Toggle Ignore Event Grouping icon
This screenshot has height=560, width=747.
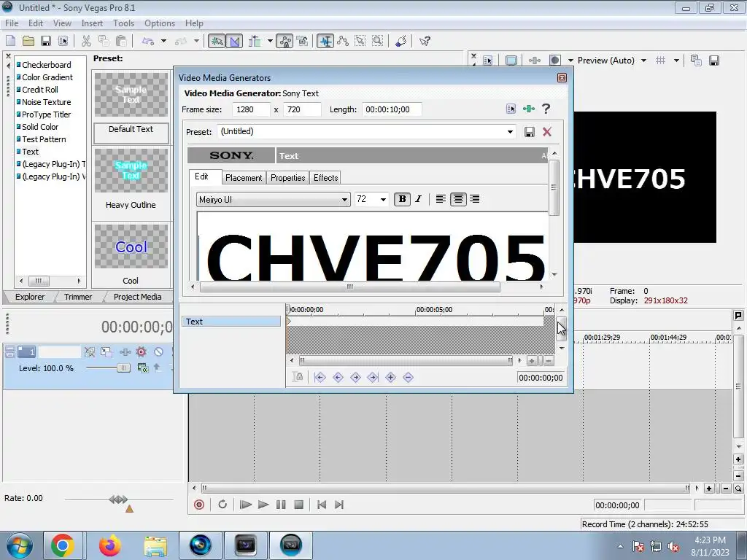point(302,41)
